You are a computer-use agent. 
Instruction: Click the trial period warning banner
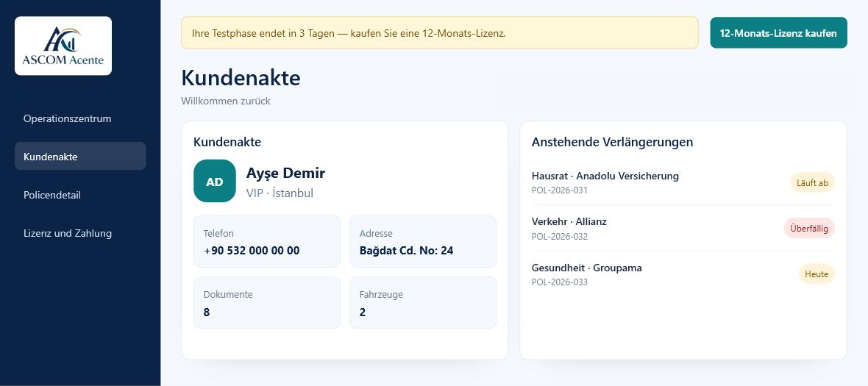pos(440,32)
